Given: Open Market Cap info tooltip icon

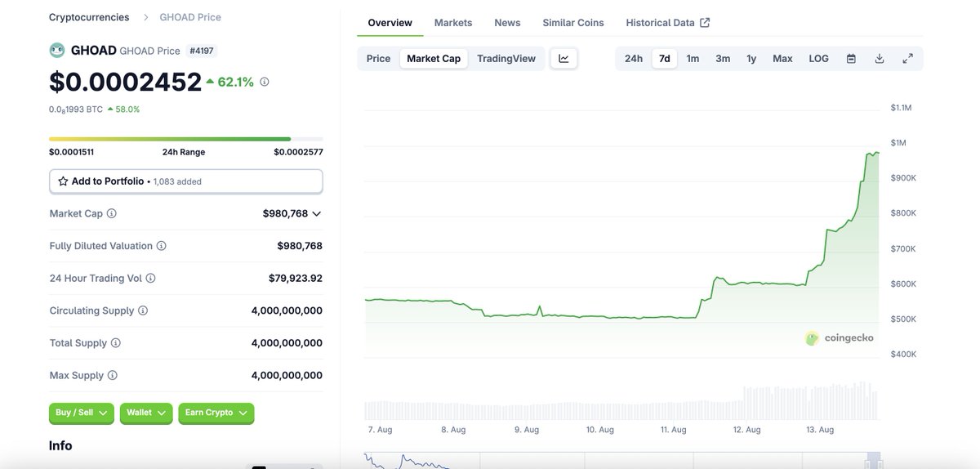Looking at the screenshot, I should [x=112, y=213].
